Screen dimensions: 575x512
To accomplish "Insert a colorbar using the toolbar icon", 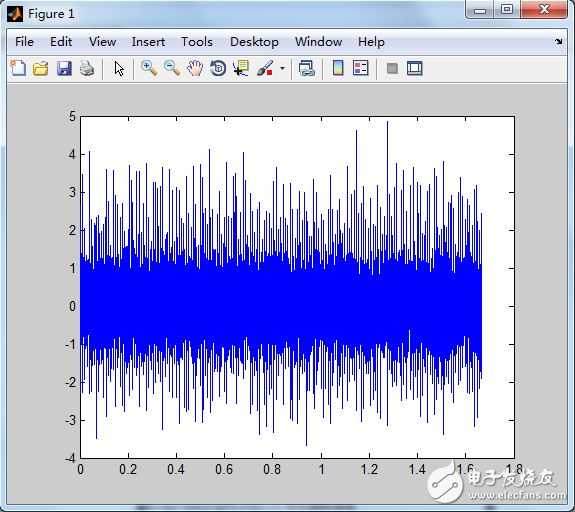I will pyautogui.click(x=338, y=68).
